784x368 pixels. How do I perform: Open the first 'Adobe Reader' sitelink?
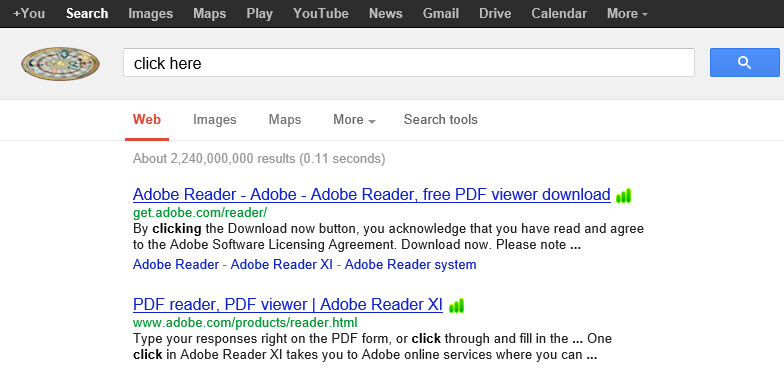coord(176,264)
